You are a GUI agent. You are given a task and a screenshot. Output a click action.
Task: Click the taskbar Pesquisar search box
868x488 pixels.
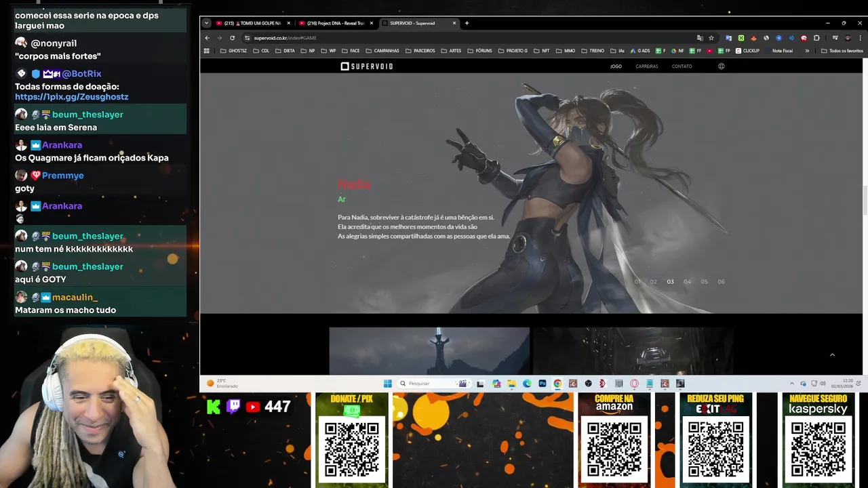tap(434, 384)
